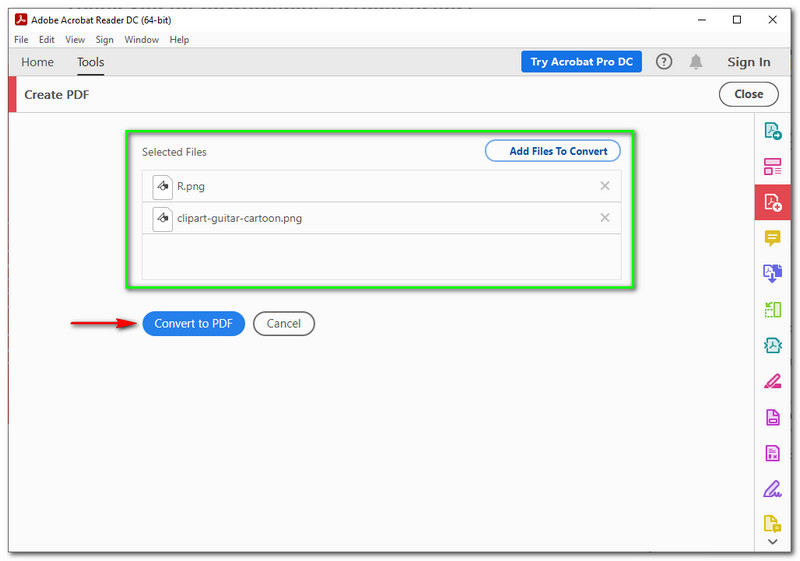Expand more tools with sidebar down chevron
Viewport: 800px width, 561px height.
(772, 542)
